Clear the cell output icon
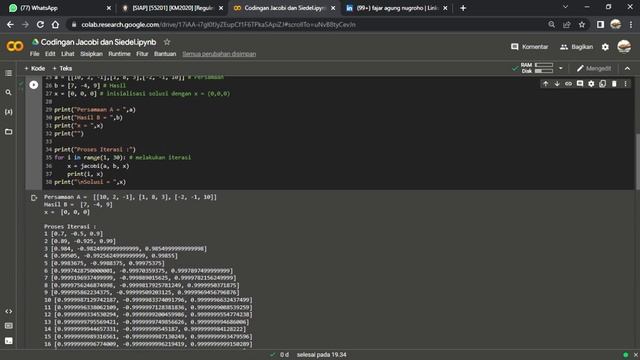Viewport: 640px width, 360px height. (x=34, y=198)
